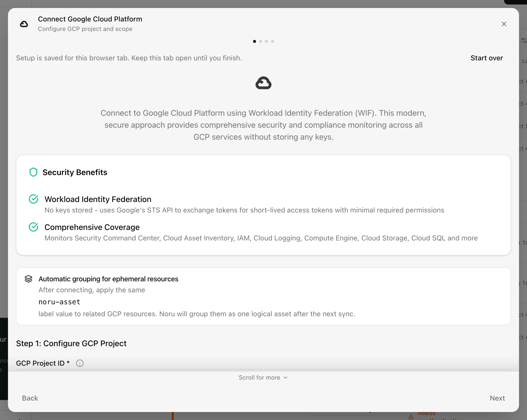Click the Security Benefits heading
This screenshot has width=527, height=420.
click(75, 172)
